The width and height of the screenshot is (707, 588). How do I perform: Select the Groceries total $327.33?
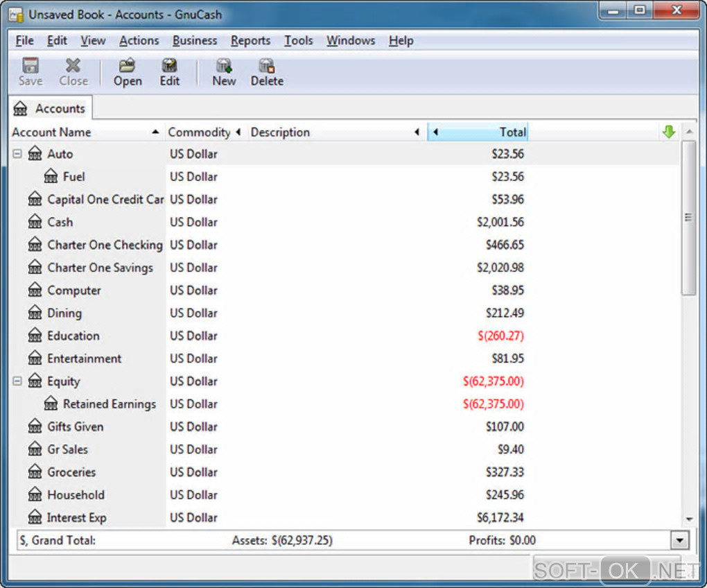click(505, 472)
